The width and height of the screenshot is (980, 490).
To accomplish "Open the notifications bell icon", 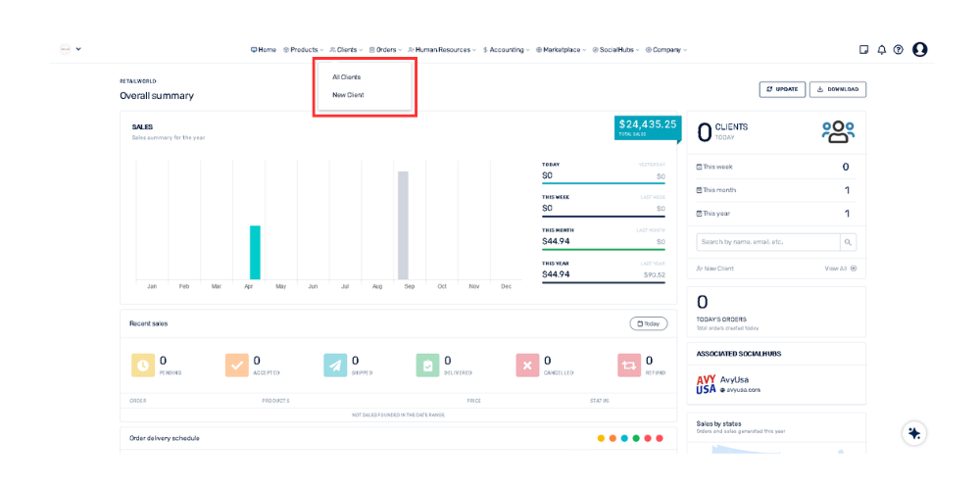I will pos(881,49).
